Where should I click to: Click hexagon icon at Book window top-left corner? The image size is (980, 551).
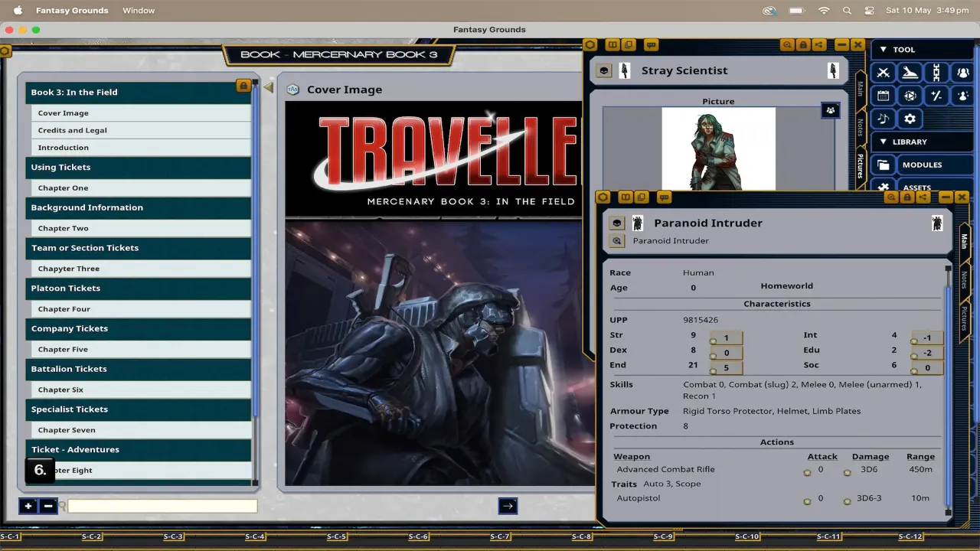point(5,51)
